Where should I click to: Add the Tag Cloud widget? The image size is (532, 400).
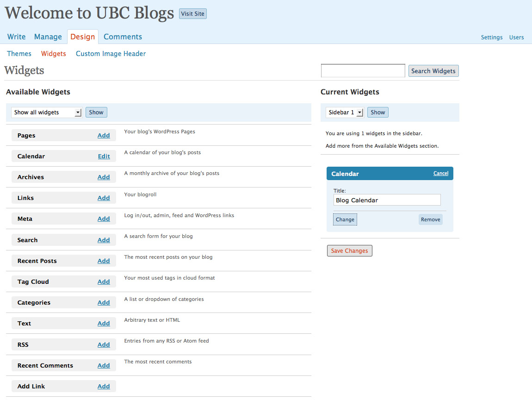[x=104, y=281]
